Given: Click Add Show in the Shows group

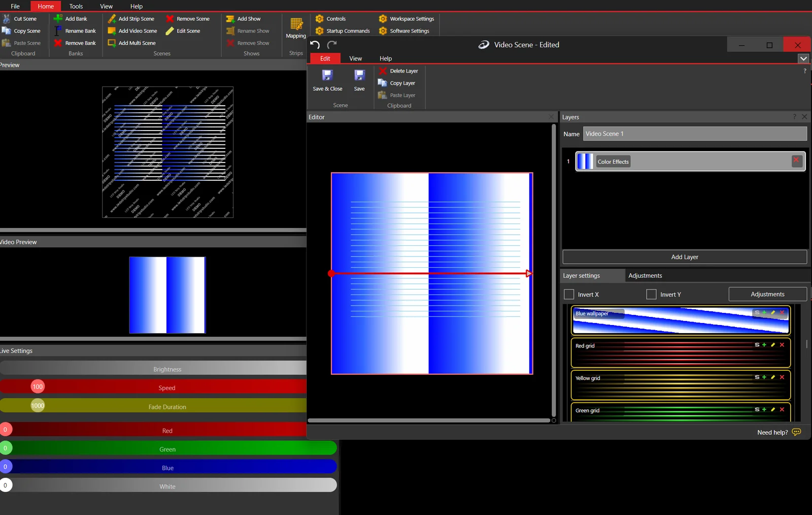Looking at the screenshot, I should point(243,19).
